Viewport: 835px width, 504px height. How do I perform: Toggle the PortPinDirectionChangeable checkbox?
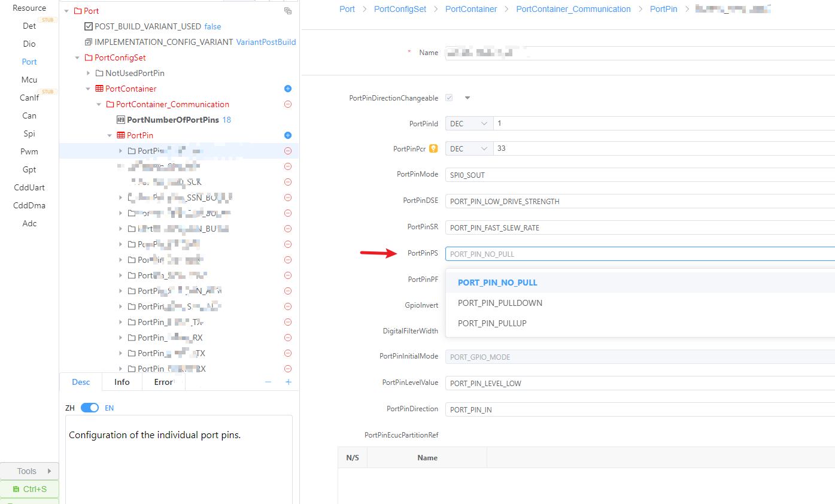pos(449,98)
